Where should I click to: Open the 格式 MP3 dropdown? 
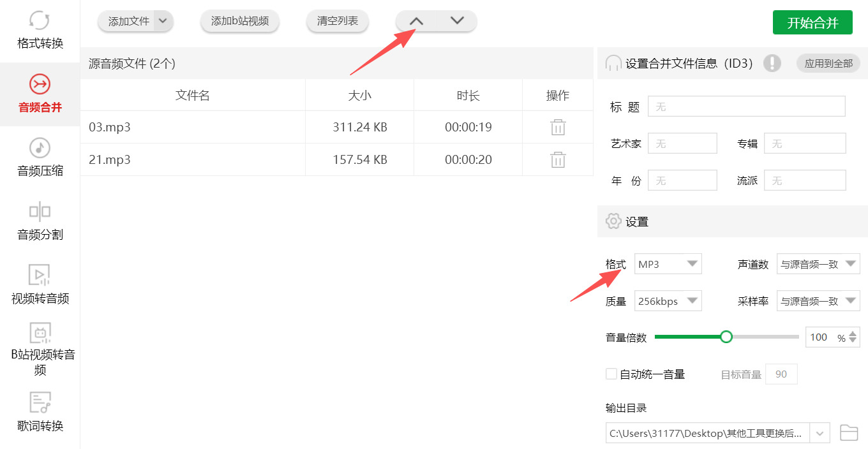pos(668,264)
